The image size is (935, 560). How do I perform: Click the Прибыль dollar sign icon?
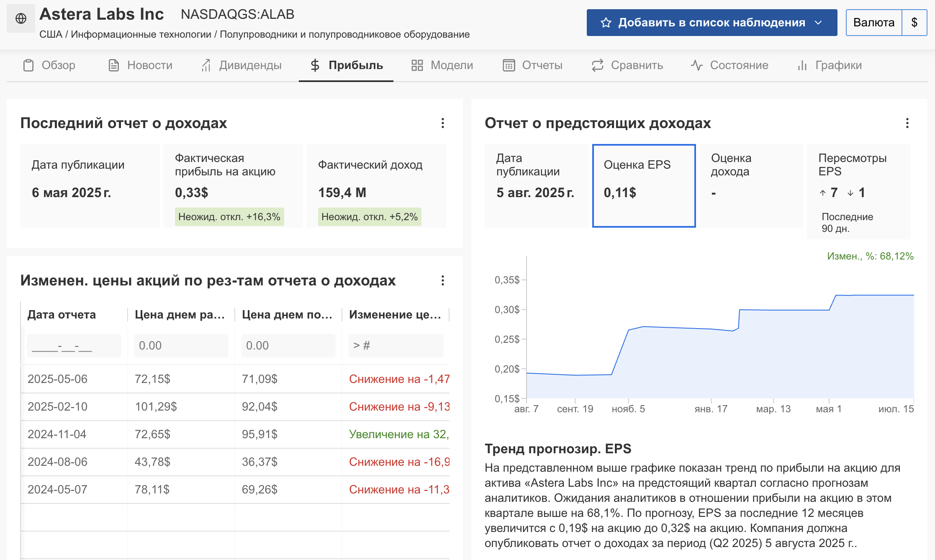[x=315, y=65]
